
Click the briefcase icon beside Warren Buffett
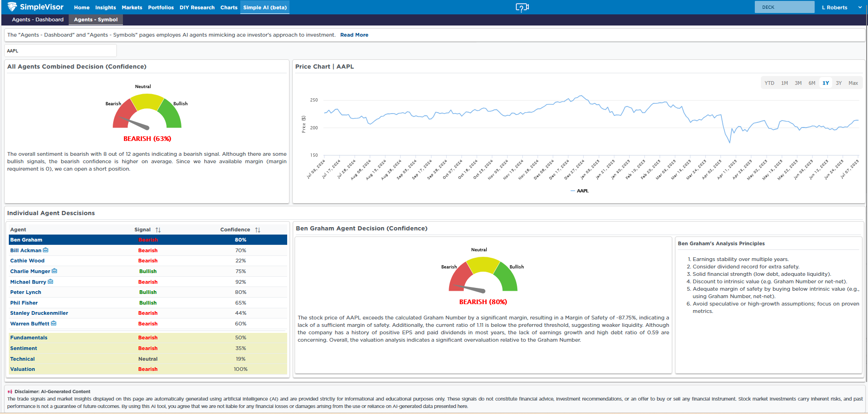[x=54, y=323]
